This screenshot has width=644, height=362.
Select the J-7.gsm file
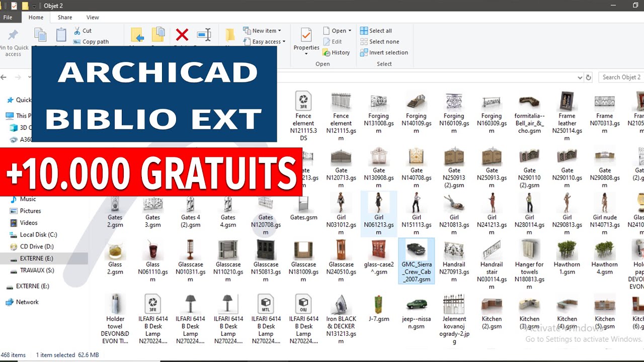tap(379, 308)
